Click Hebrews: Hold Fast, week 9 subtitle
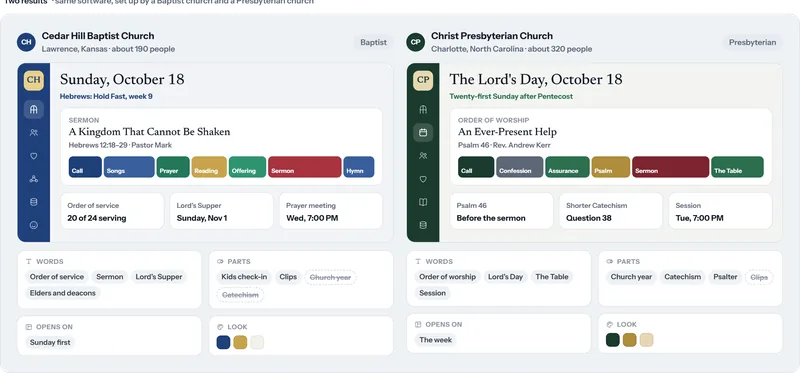The width and height of the screenshot is (800, 373). (106, 96)
